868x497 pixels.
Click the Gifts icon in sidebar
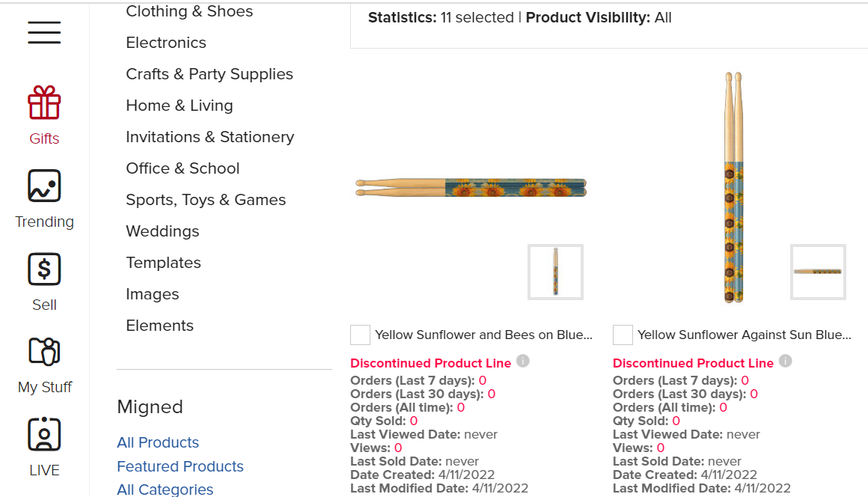point(44,103)
